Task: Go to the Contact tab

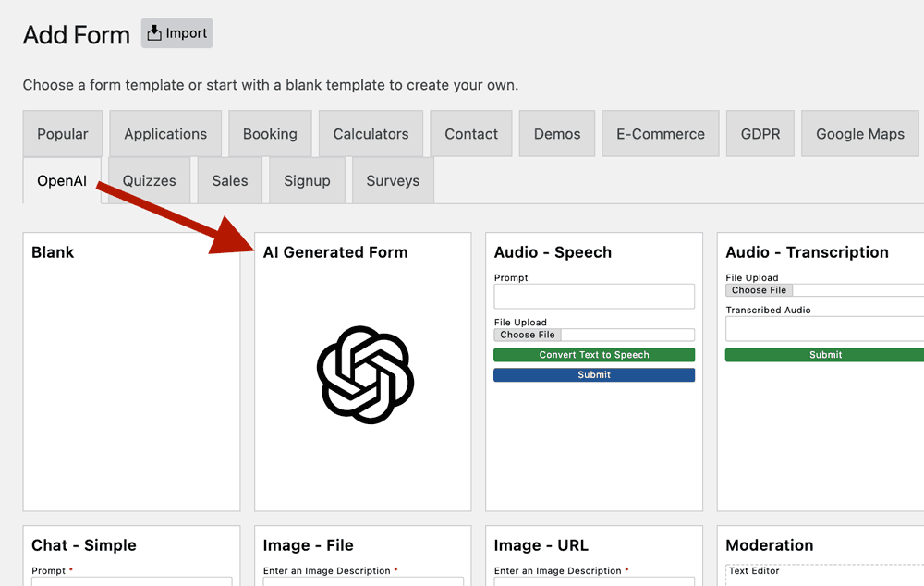Action: click(x=471, y=134)
